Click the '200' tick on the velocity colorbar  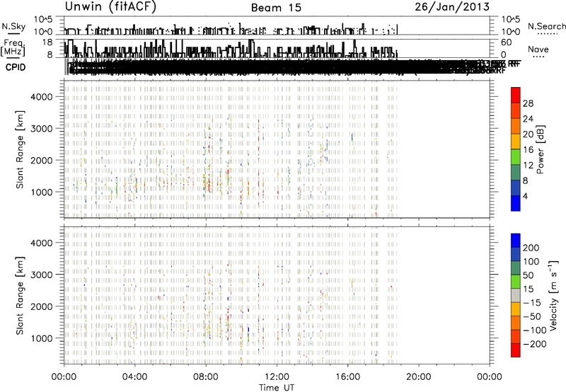pyautogui.click(x=531, y=248)
